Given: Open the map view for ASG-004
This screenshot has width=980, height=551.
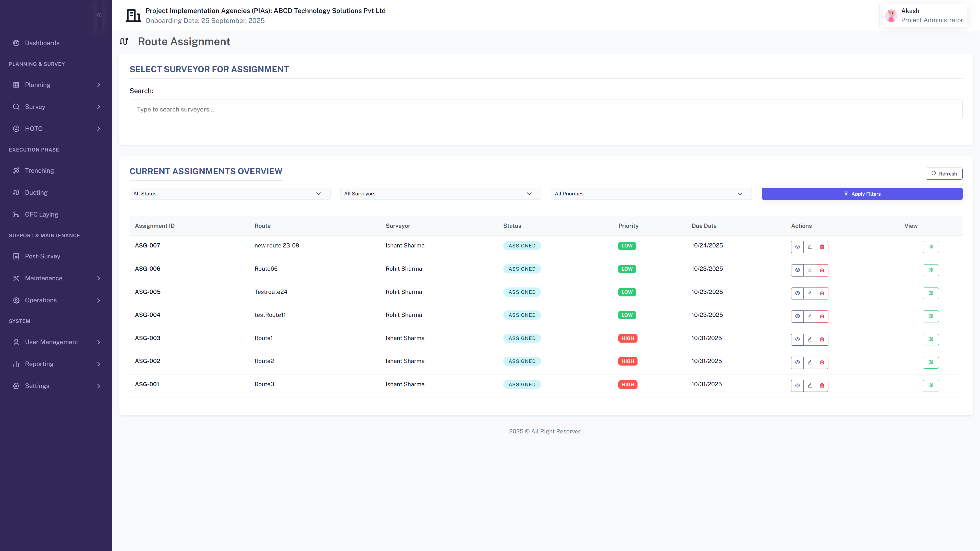Looking at the screenshot, I should [930, 316].
